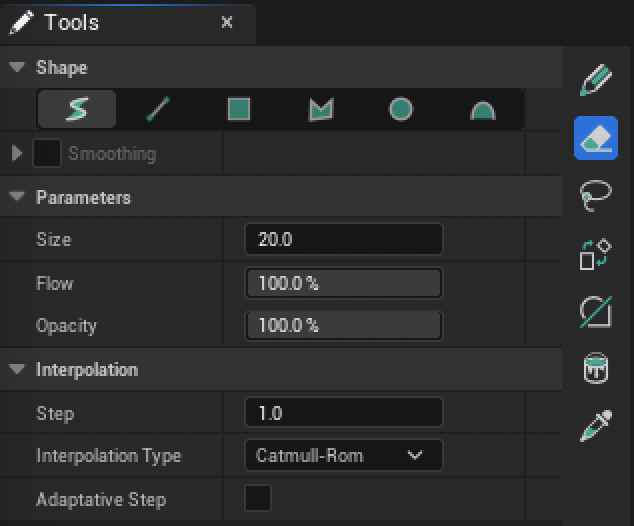Select the freehand stroke shape
Image resolution: width=634 pixels, height=526 pixels.
coord(77,109)
